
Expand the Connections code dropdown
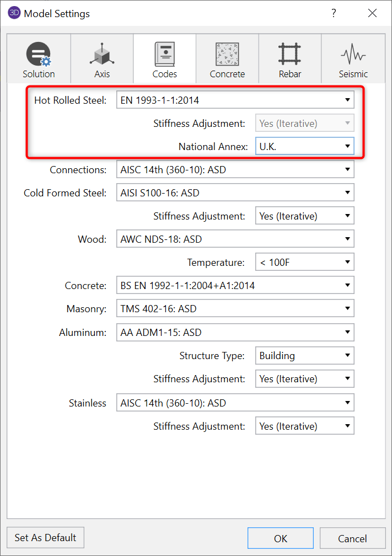235,170
